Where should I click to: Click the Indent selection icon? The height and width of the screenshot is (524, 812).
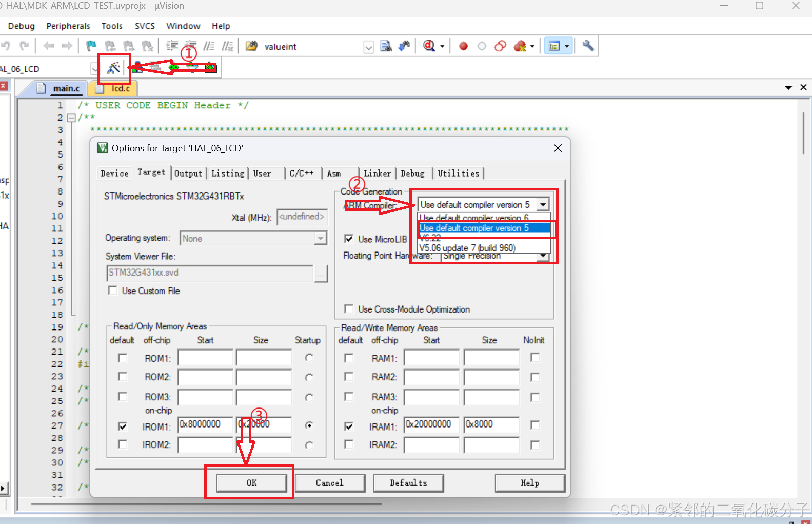click(172, 46)
